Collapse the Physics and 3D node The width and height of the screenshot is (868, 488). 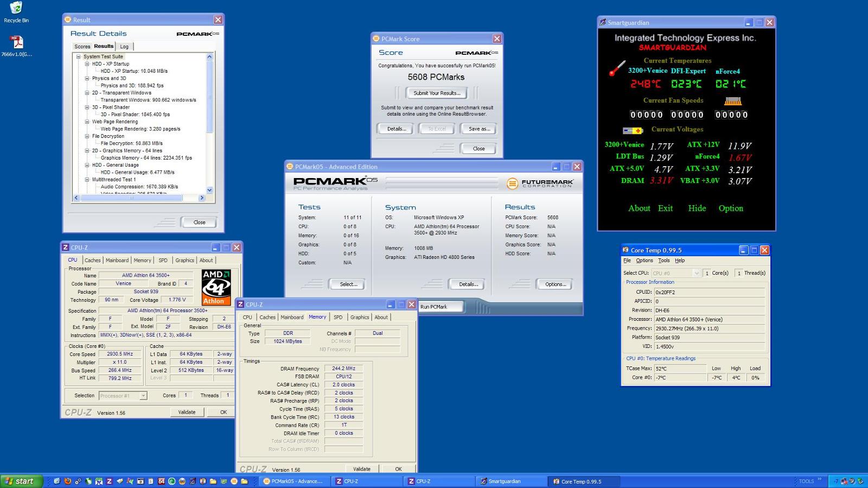coord(87,78)
